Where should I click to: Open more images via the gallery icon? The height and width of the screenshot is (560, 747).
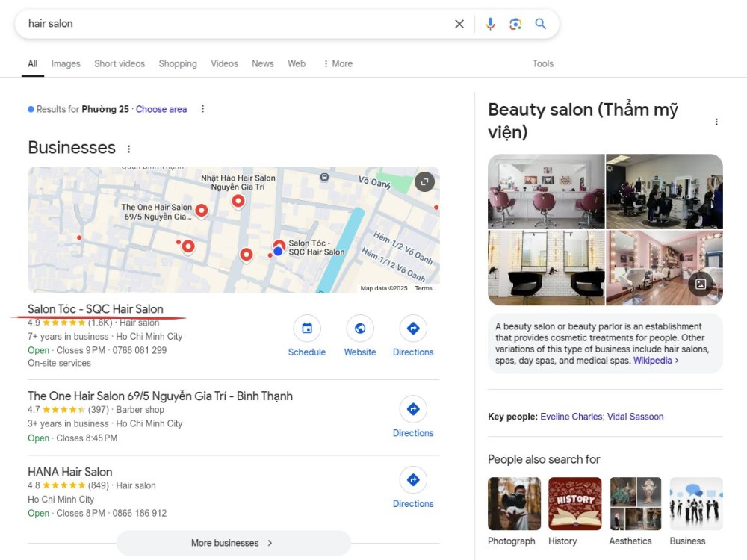click(x=701, y=284)
